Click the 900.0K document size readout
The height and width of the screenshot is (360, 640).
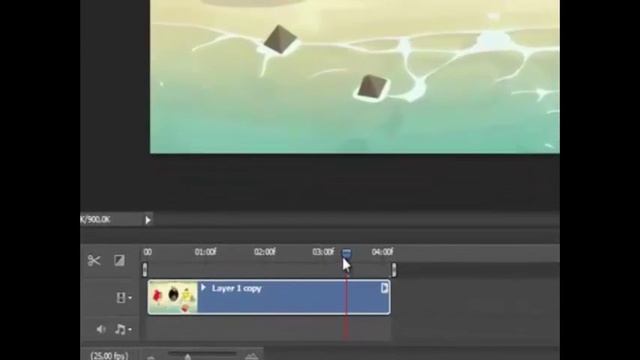(x=95, y=220)
